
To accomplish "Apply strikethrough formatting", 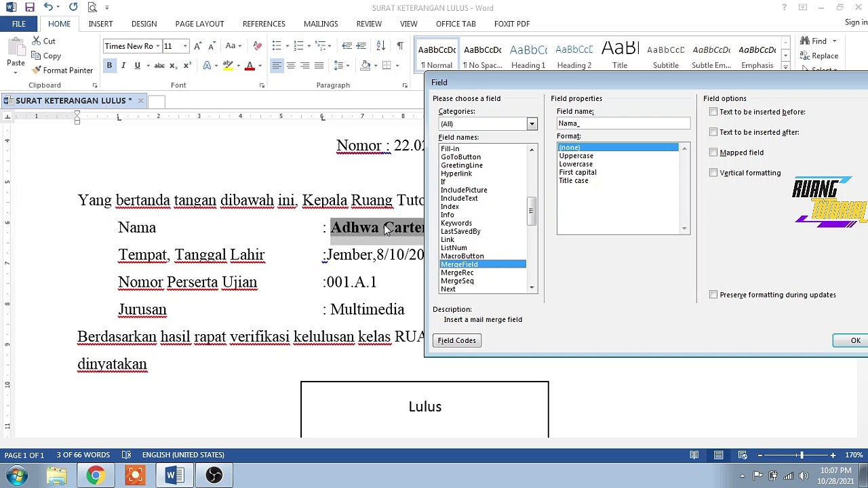I will [x=159, y=66].
